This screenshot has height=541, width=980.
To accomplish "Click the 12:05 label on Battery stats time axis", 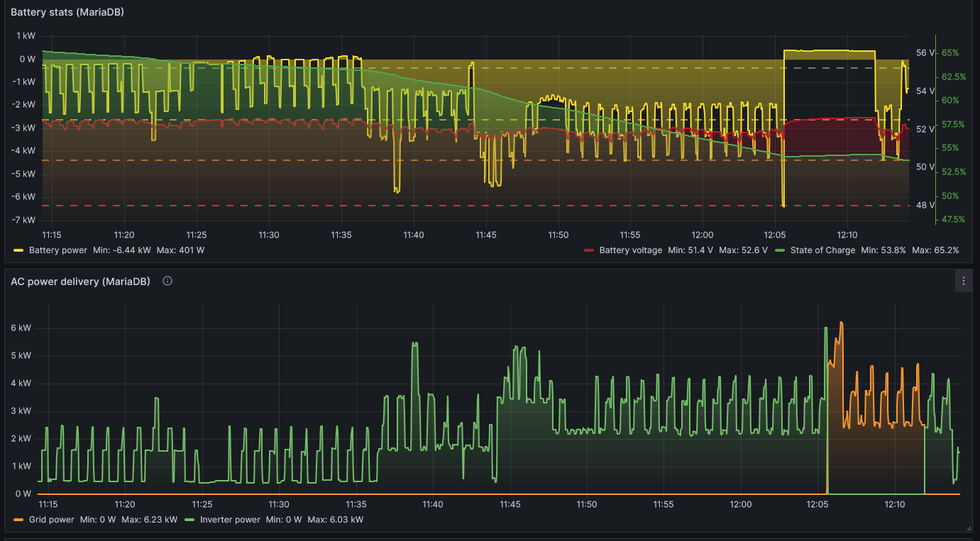I will click(x=775, y=235).
